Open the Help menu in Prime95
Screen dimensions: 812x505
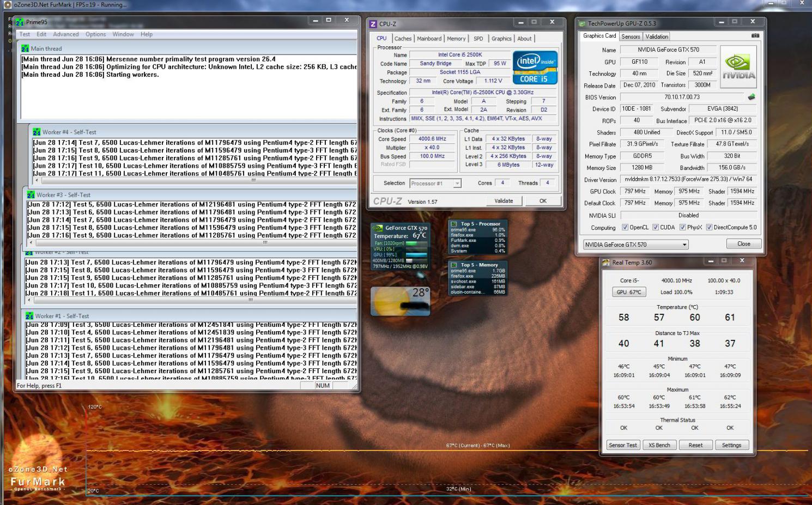pyautogui.click(x=147, y=34)
